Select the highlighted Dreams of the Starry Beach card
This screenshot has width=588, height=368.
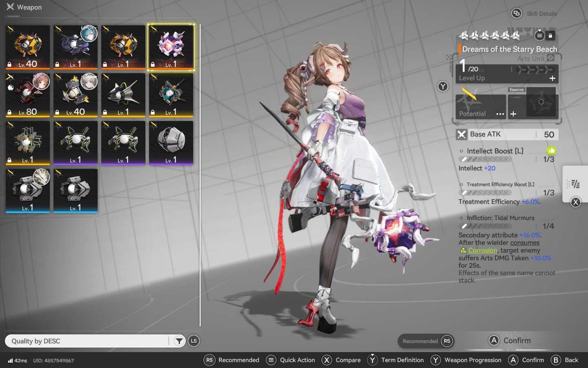171,47
